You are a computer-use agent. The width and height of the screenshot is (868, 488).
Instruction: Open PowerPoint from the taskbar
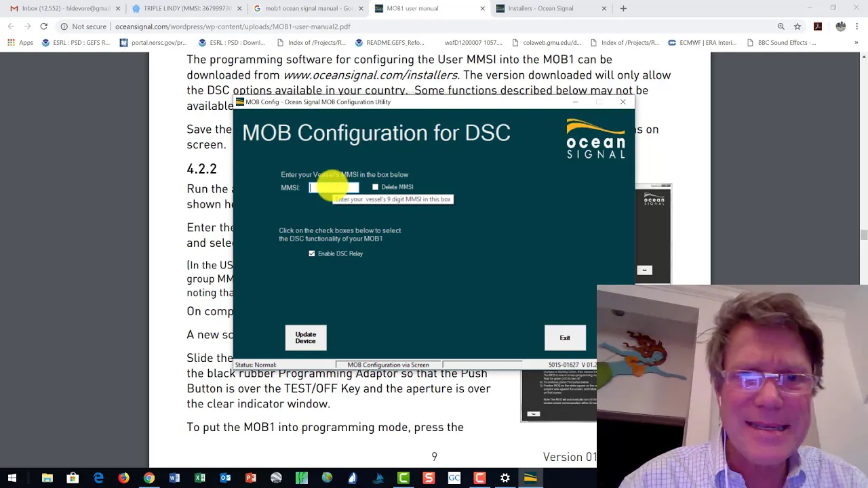point(251,478)
